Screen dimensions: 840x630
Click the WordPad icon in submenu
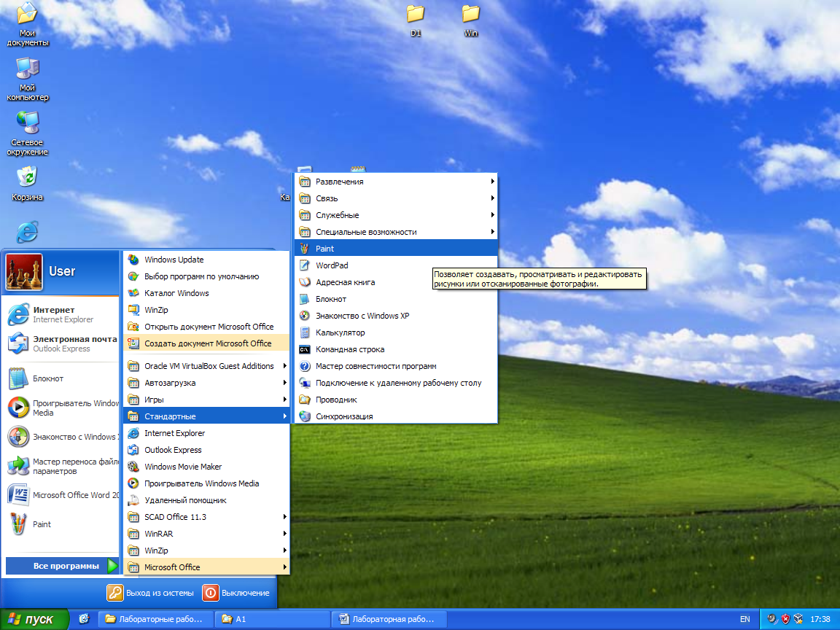(x=304, y=265)
